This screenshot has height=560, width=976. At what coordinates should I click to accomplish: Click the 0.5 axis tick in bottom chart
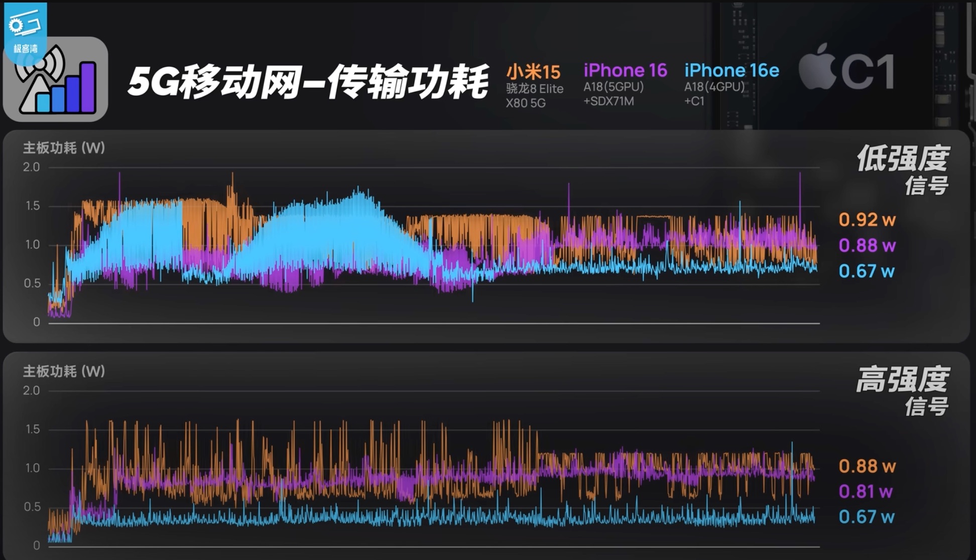coord(32,506)
